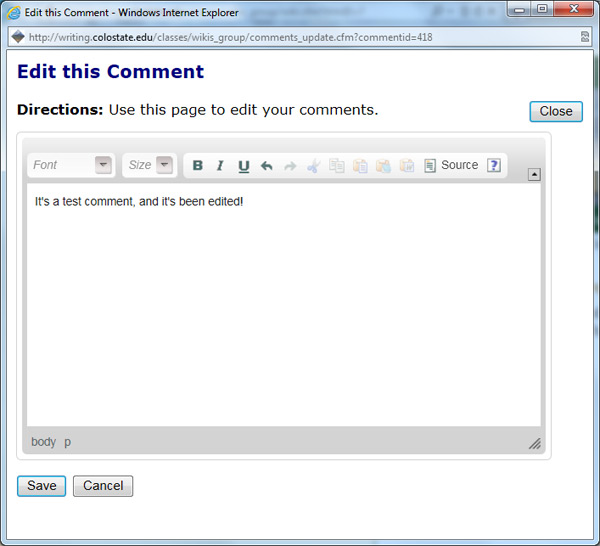Open the editor help question mark icon

(x=494, y=165)
